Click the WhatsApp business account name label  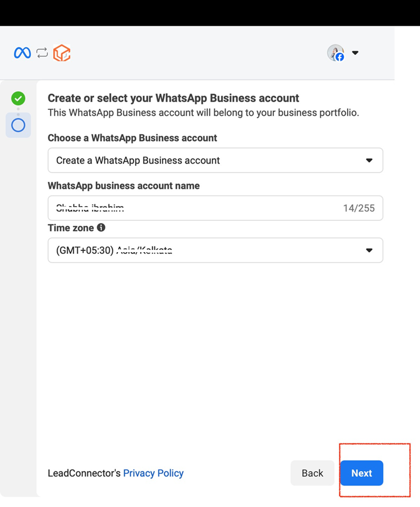point(124,186)
